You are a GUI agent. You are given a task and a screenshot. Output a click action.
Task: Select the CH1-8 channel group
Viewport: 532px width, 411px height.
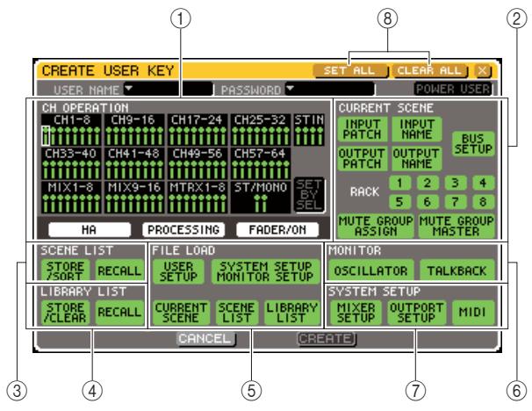click(71, 130)
